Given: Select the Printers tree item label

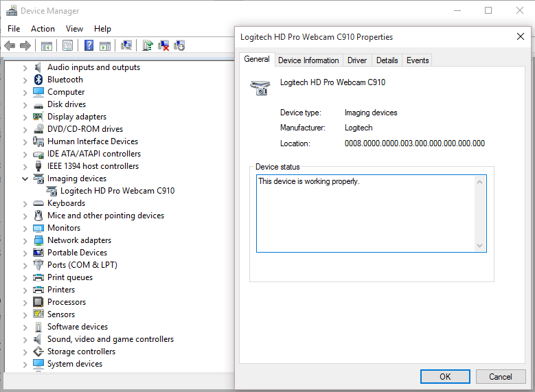Looking at the screenshot, I should 61,290.
